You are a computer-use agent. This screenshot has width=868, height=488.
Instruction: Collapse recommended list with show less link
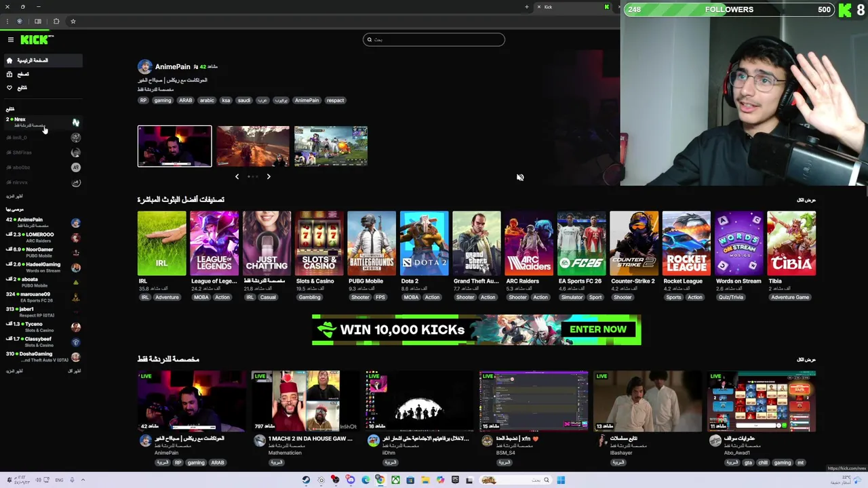click(x=74, y=371)
